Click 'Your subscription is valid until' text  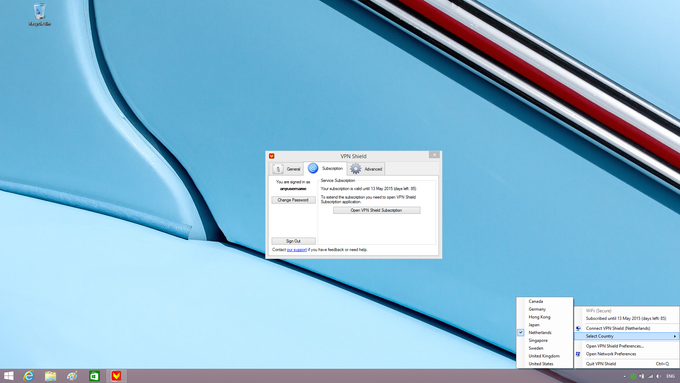pyautogui.click(x=368, y=189)
